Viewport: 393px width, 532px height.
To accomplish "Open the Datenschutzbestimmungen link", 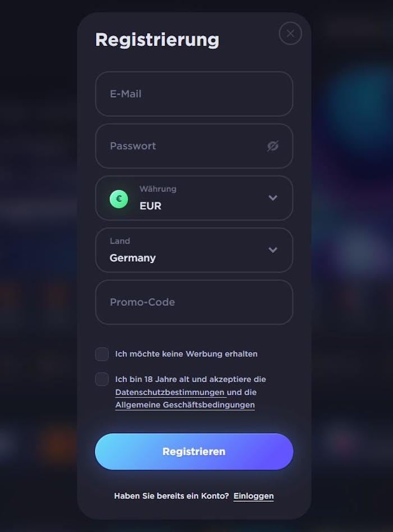I will 170,392.
